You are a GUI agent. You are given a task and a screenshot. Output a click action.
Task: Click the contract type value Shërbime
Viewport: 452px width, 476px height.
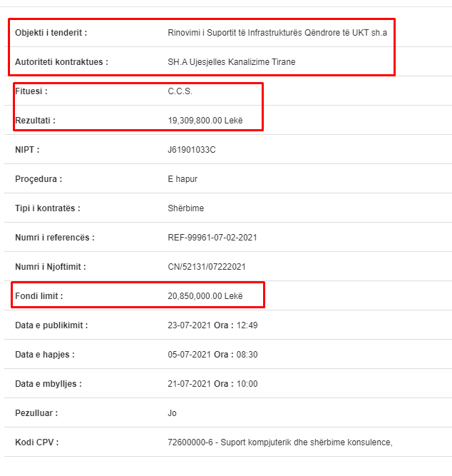(185, 208)
